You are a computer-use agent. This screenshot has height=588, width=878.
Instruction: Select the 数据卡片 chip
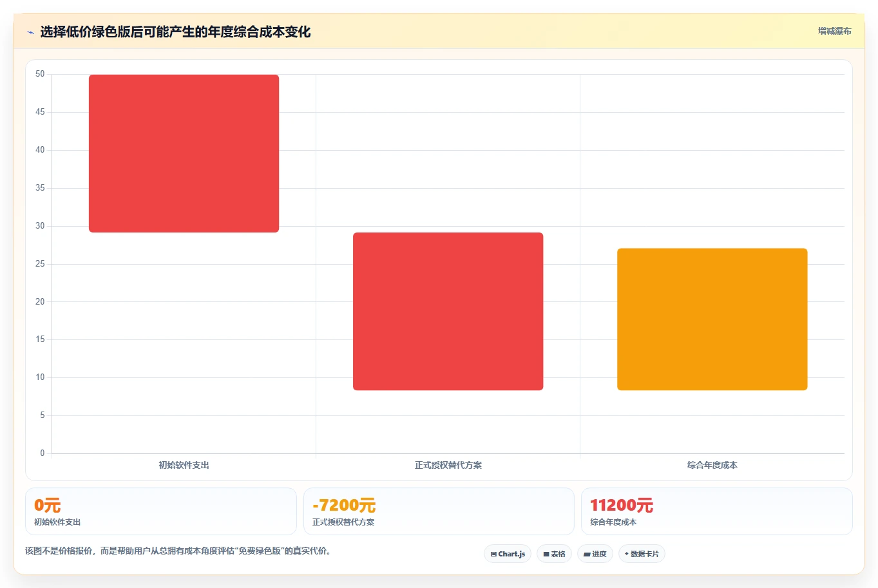coord(642,554)
